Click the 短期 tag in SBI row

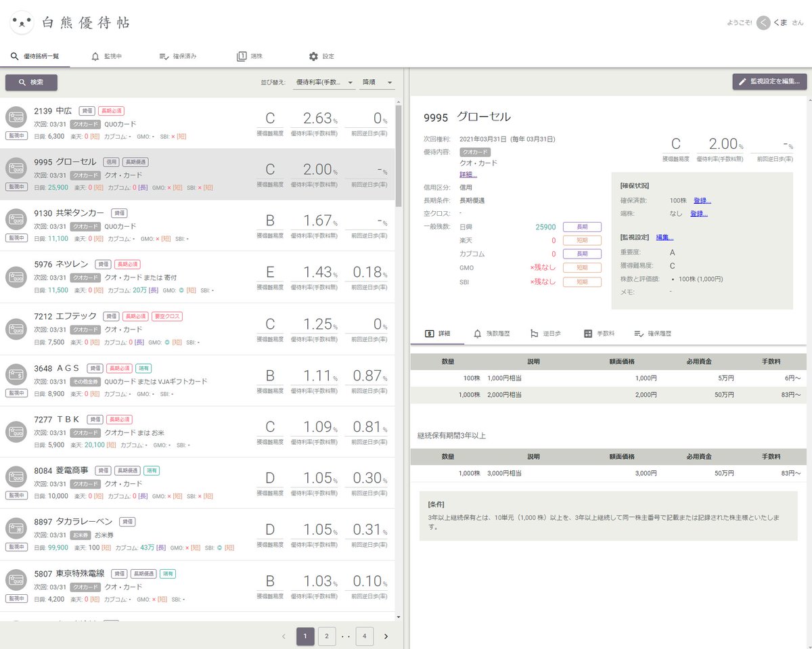pyautogui.click(x=582, y=282)
